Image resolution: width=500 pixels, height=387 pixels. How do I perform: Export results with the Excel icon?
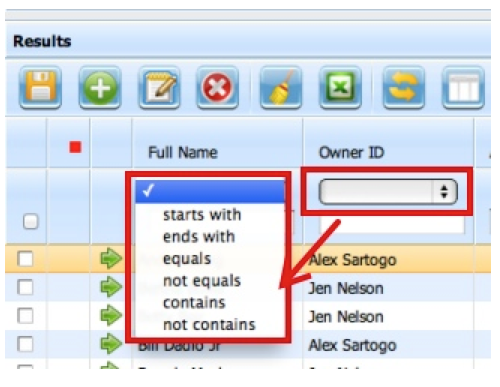tap(340, 87)
